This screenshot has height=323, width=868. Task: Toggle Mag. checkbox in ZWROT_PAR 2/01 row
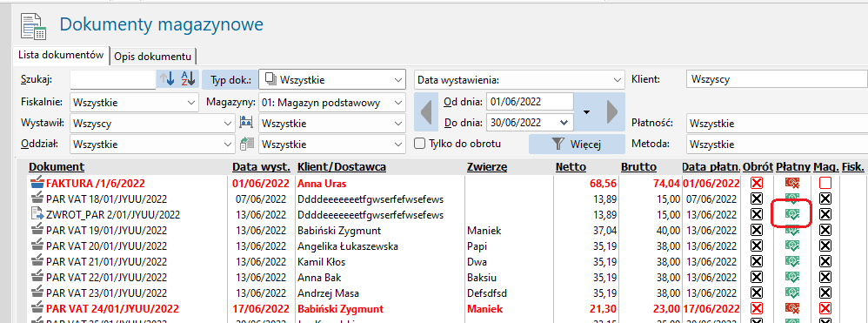pyautogui.click(x=825, y=214)
